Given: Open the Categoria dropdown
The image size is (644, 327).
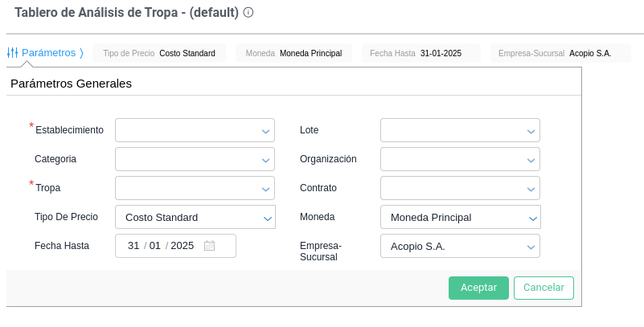Looking at the screenshot, I should (195, 159).
